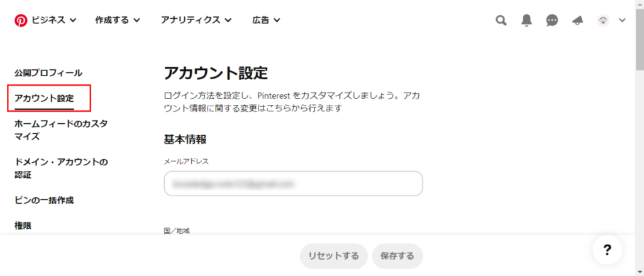Click the リセットする button

coord(333,257)
